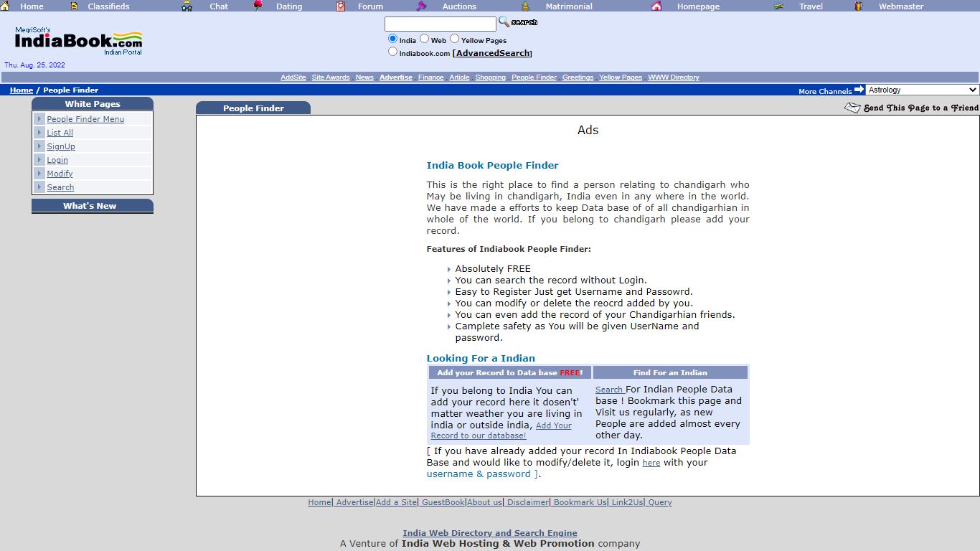Screen dimensions: 980x551
Task: Open the Astrology channels dropdown
Action: (923, 90)
